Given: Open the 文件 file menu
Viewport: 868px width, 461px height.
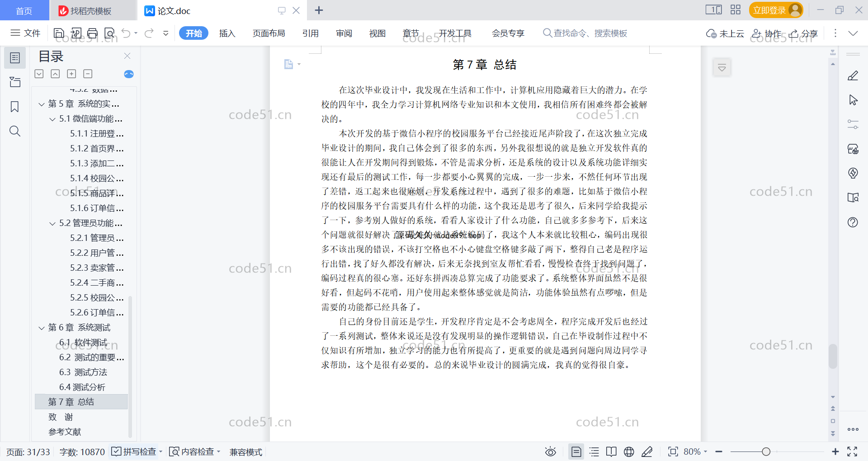Looking at the screenshot, I should click(x=26, y=33).
